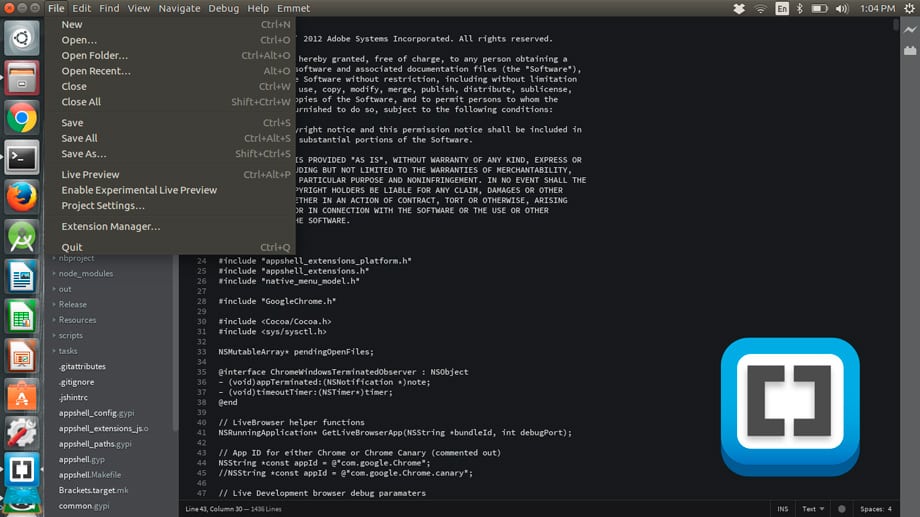Image resolution: width=920 pixels, height=517 pixels.
Task: Open the battery indicator
Action: [820, 9]
